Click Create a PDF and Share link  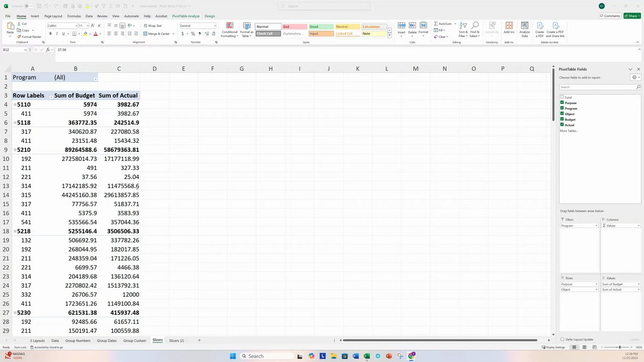[x=555, y=30]
